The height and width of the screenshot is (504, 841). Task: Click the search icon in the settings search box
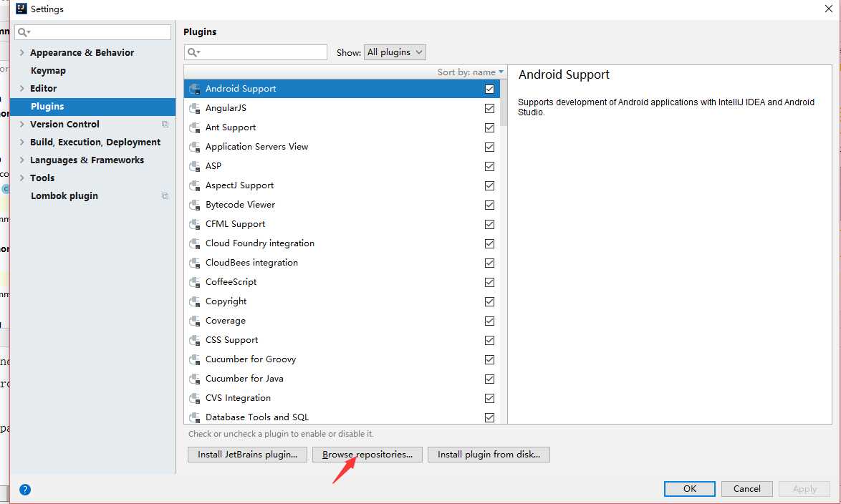pos(24,32)
